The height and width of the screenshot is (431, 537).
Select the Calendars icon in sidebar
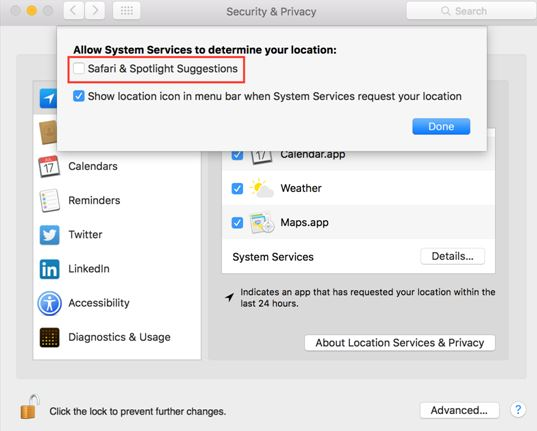49,167
